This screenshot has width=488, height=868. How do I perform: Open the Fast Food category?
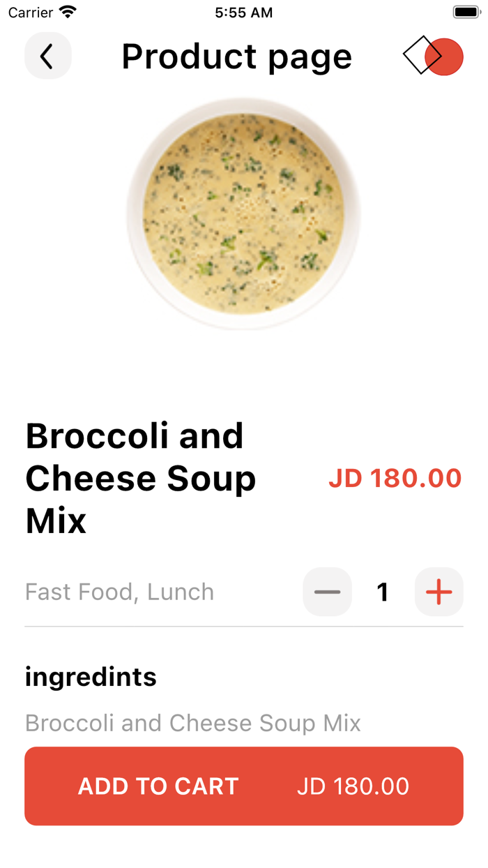click(73, 592)
